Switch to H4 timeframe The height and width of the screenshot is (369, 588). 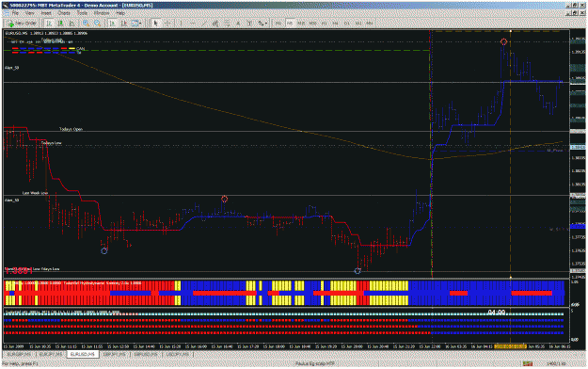point(335,24)
